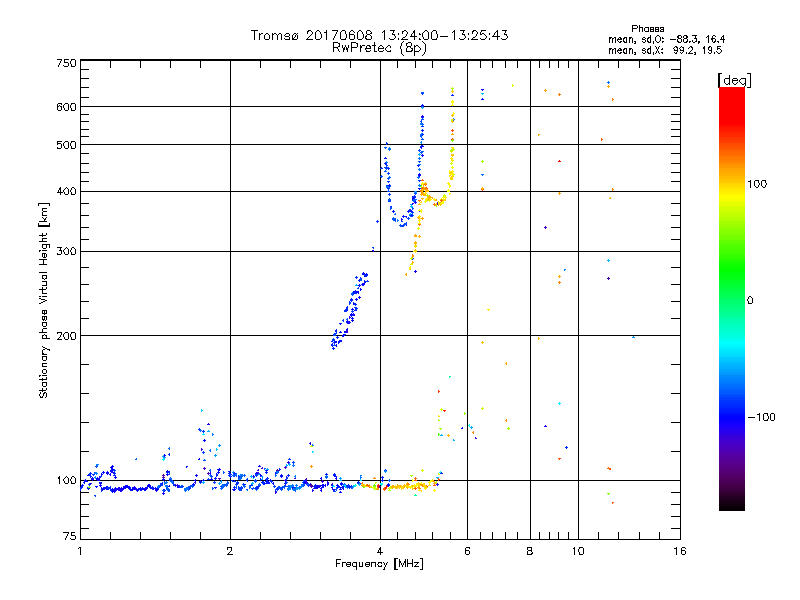Click the Tromsø plot title text

pos(379,35)
